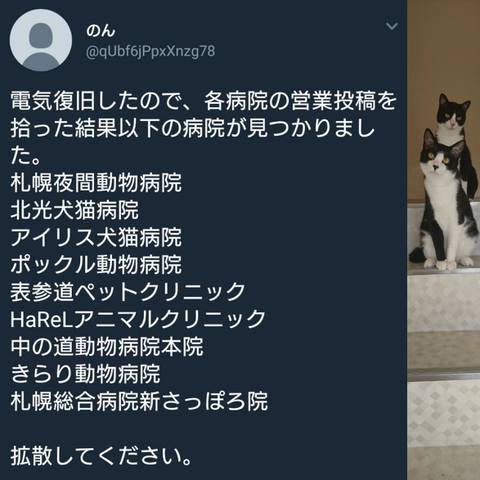Select the 北光犬猫病院 line in the tweet
480x480 pixels.
click(x=74, y=210)
